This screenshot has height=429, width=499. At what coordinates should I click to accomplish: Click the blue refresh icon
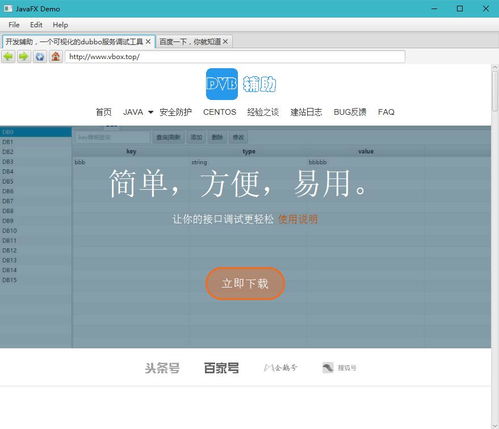[x=40, y=57]
